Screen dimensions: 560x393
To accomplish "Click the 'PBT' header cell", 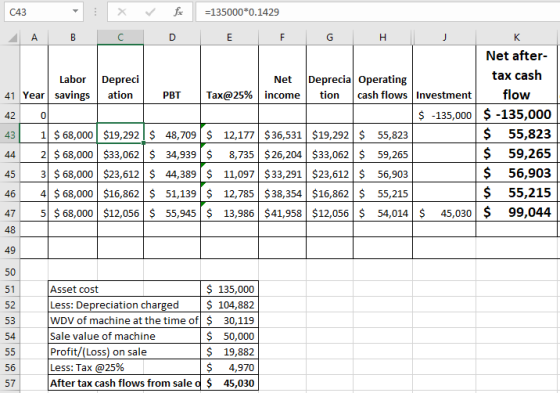I will click(172, 74).
